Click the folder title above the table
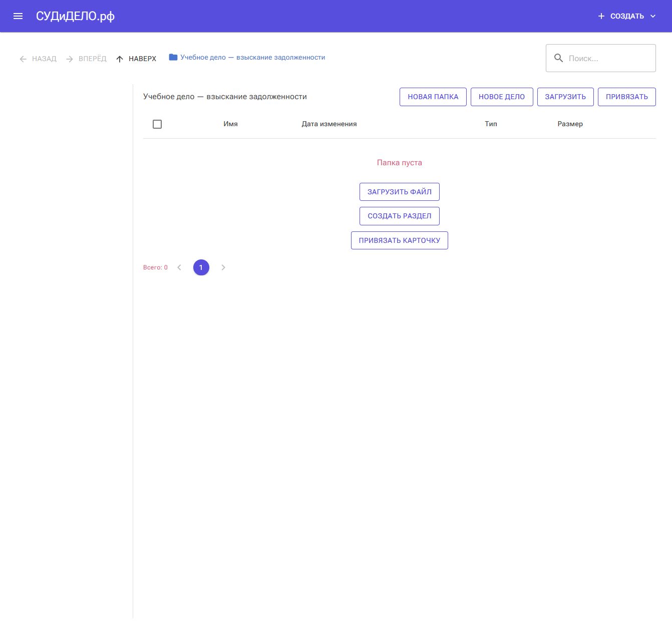Screen dimensions: 672x627 coord(225,97)
